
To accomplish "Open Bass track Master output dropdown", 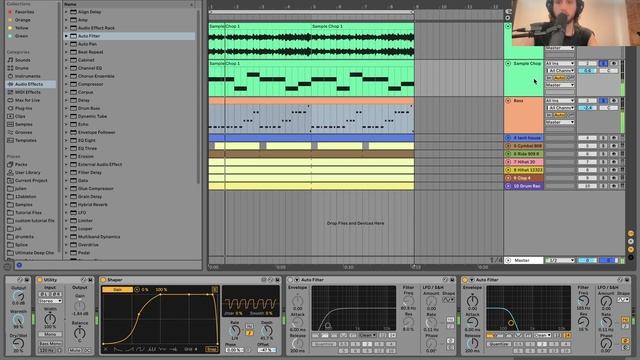I will point(560,122).
